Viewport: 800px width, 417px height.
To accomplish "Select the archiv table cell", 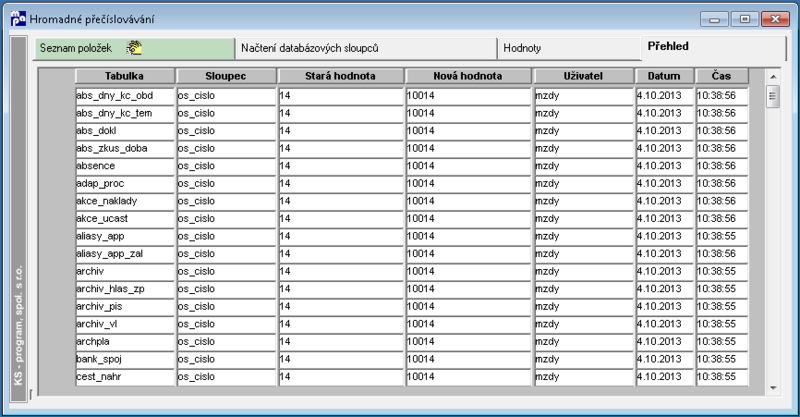I will coord(125,272).
